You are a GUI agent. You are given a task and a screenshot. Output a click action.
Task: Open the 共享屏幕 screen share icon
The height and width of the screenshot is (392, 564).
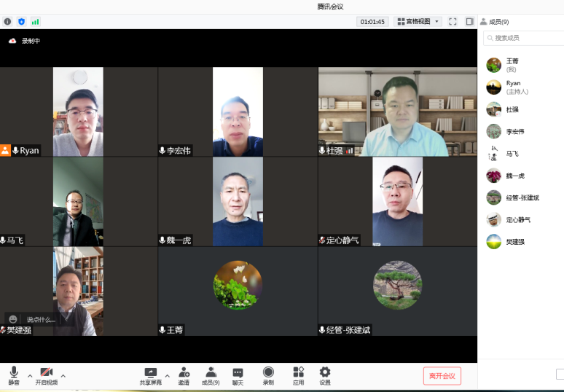point(151,375)
